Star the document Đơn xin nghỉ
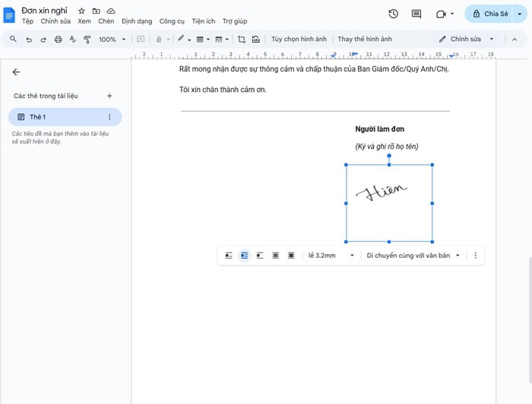This screenshot has width=532, height=404. 81,11
